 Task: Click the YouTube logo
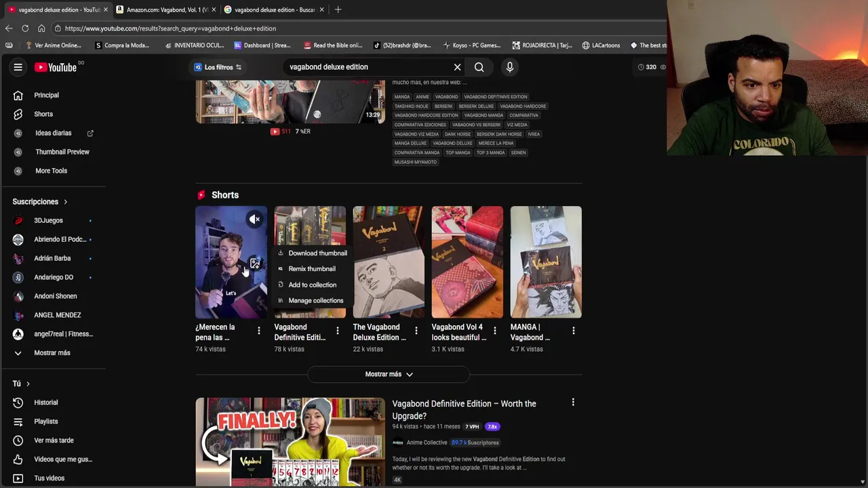[x=56, y=67]
